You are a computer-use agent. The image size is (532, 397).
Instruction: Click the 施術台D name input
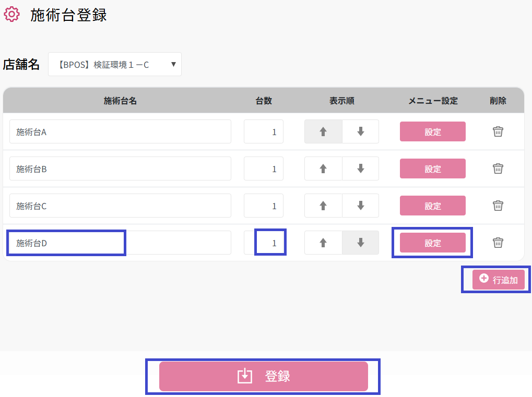[120, 243]
